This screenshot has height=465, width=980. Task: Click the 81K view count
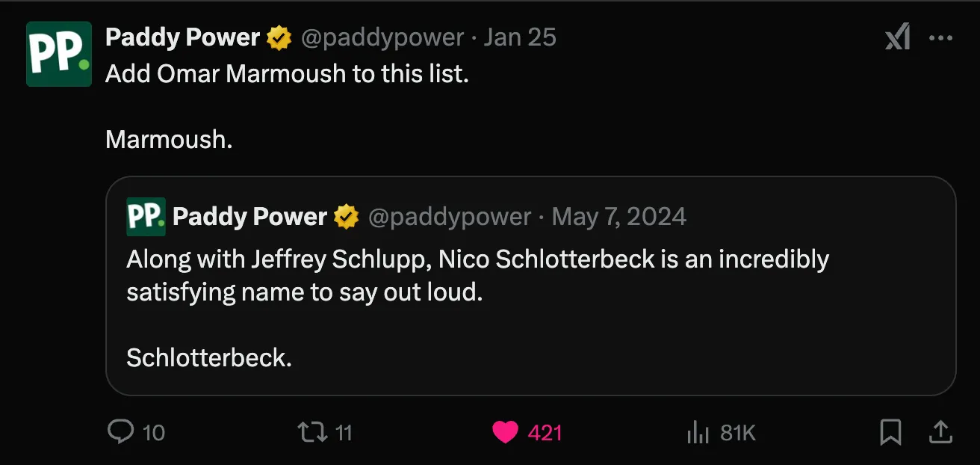(x=738, y=433)
